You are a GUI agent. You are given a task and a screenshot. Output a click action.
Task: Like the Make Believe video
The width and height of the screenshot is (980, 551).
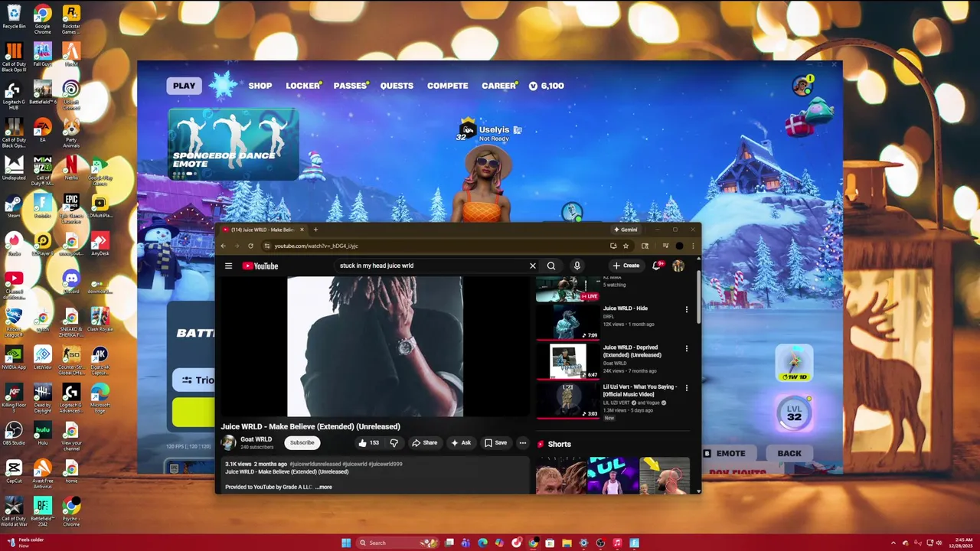[369, 442]
